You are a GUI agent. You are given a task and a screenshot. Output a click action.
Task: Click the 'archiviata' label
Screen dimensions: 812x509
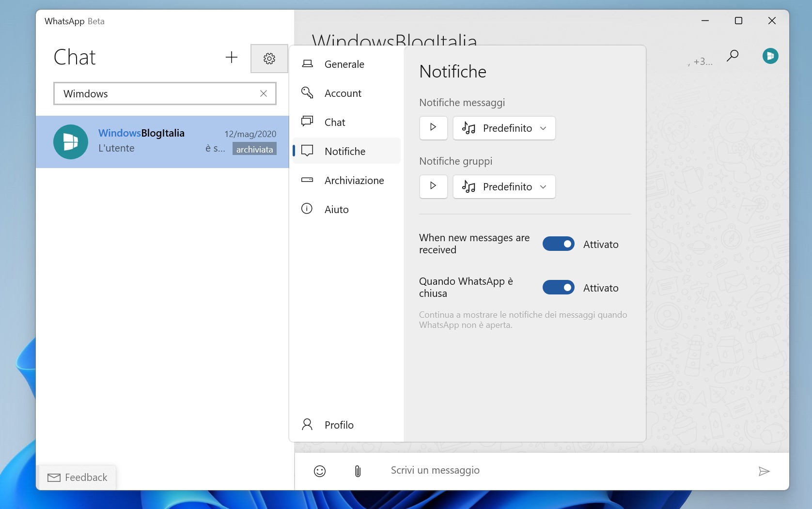[254, 149]
